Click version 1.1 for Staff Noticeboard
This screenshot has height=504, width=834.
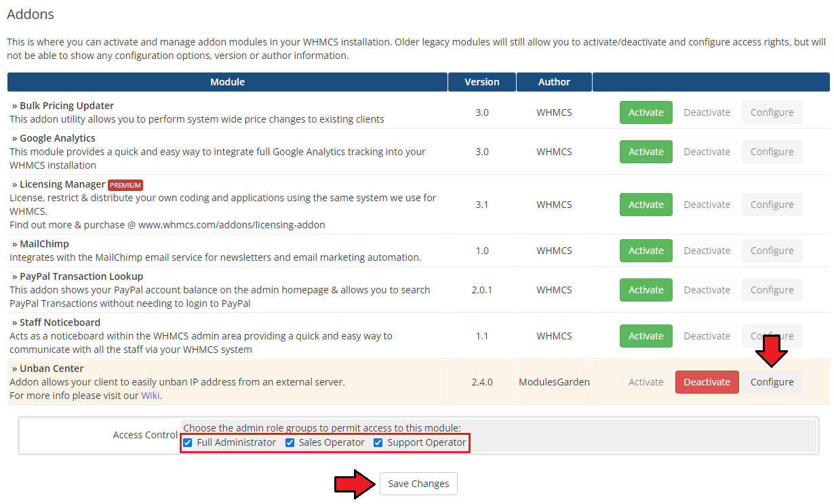point(482,336)
